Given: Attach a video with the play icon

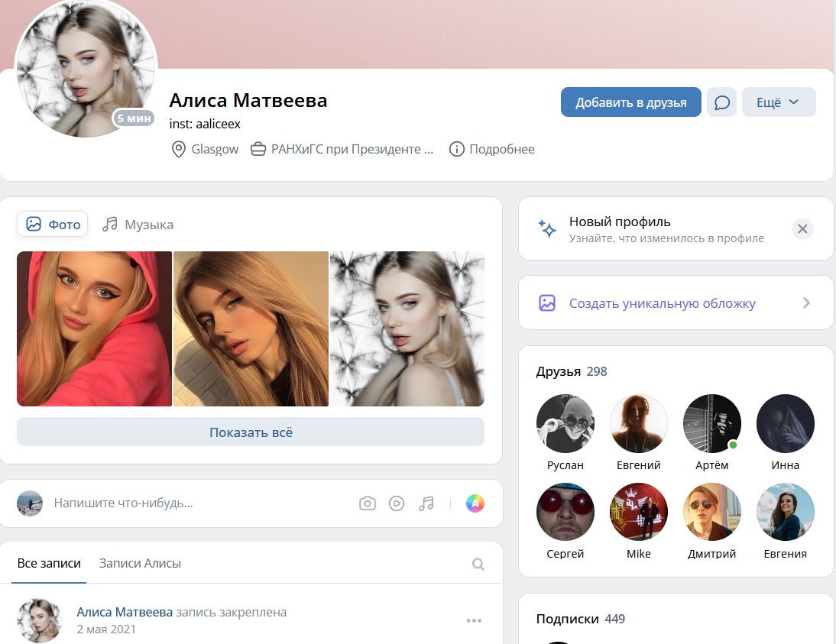Looking at the screenshot, I should coord(397,503).
